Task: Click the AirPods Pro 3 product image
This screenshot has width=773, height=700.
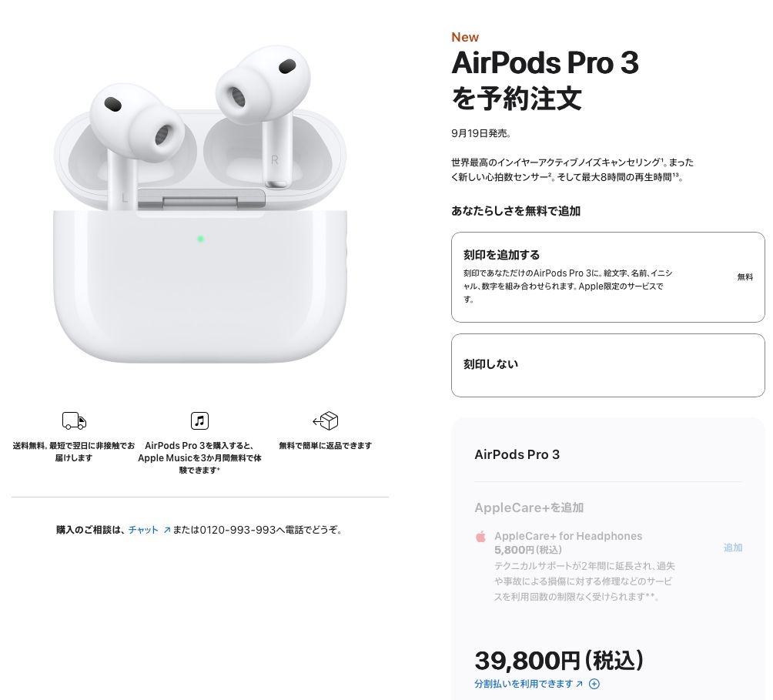Action: 199,205
